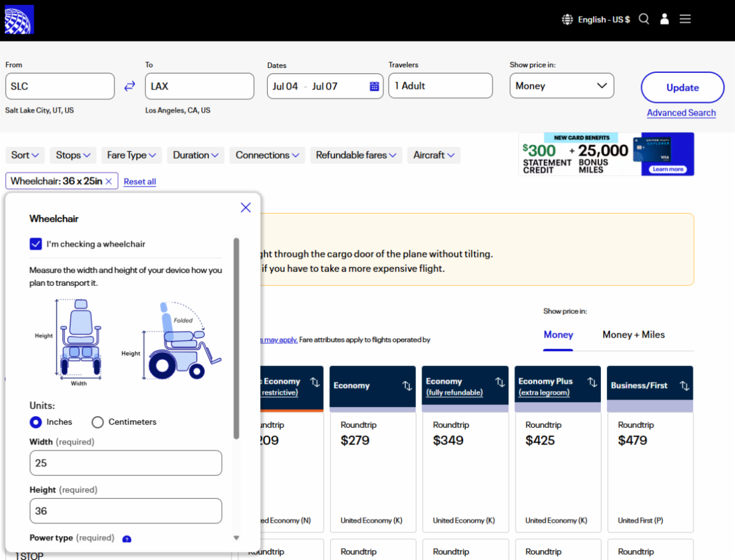Remove the Wheelchair 36 x 25in filter chip
Screen dimensions: 735x560
pos(108,181)
